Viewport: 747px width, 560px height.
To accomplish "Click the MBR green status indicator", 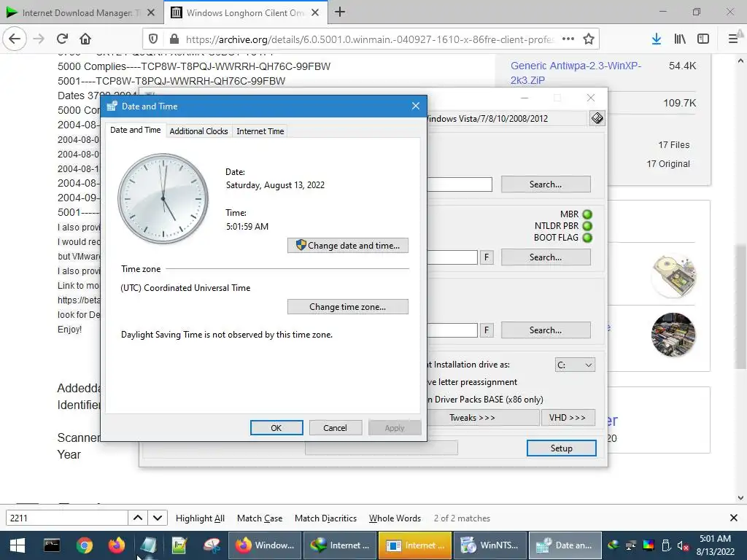I will click(x=587, y=214).
